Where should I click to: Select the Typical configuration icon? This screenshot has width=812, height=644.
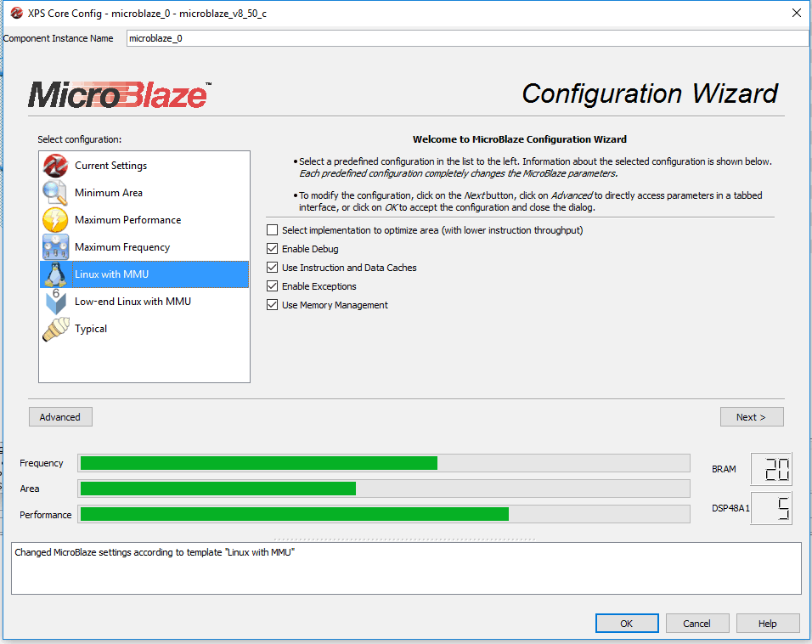[54, 328]
